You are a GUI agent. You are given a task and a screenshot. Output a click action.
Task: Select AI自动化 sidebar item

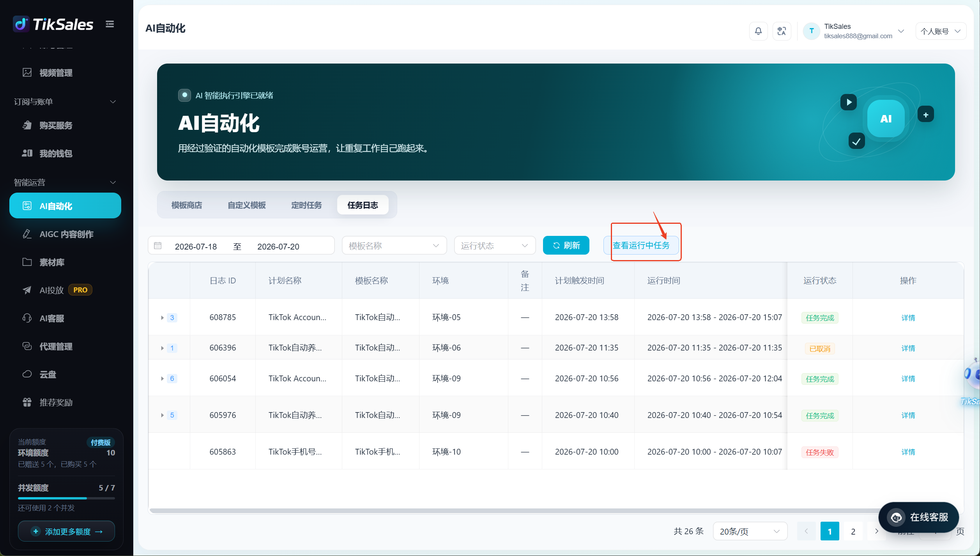click(65, 206)
